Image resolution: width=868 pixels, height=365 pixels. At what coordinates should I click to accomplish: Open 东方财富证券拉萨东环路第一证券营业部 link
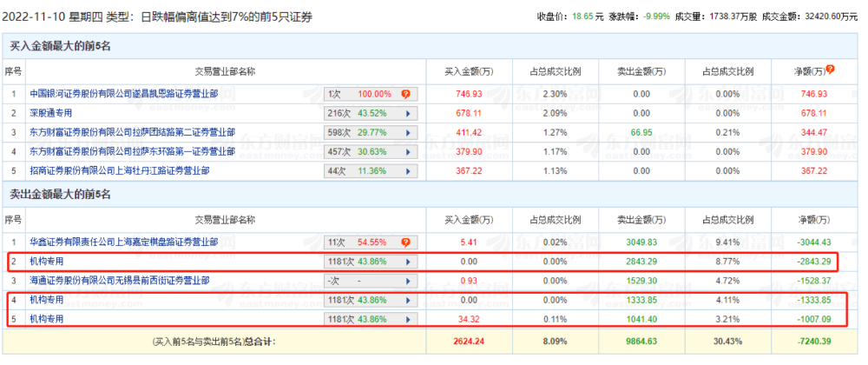click(x=132, y=151)
